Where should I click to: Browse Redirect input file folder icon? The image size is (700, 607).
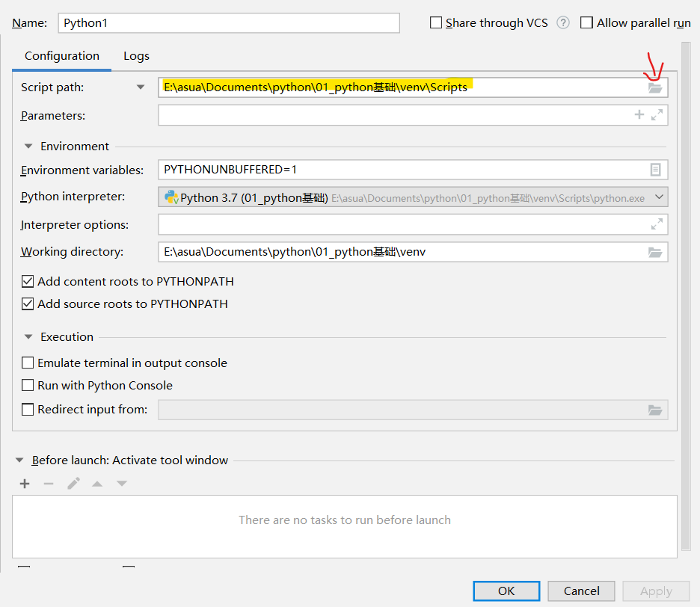click(655, 410)
